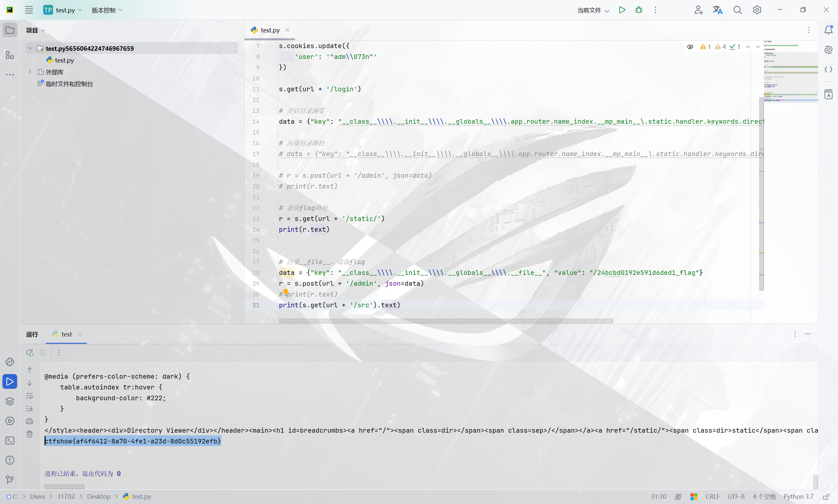Click the CRLF line separator widget
This screenshot has width=838, height=504.
tap(712, 496)
